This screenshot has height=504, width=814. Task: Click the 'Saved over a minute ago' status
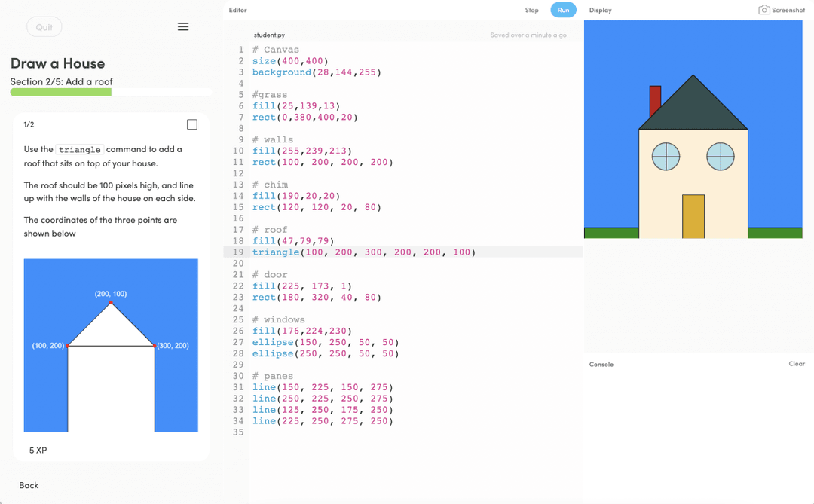point(528,35)
